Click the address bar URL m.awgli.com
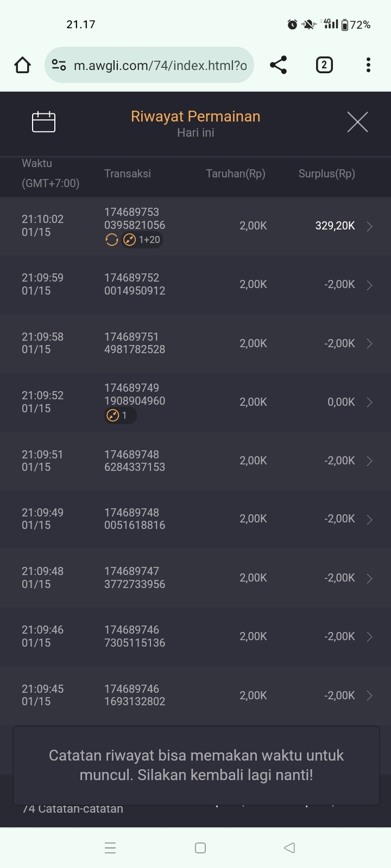391x868 pixels. [160, 66]
